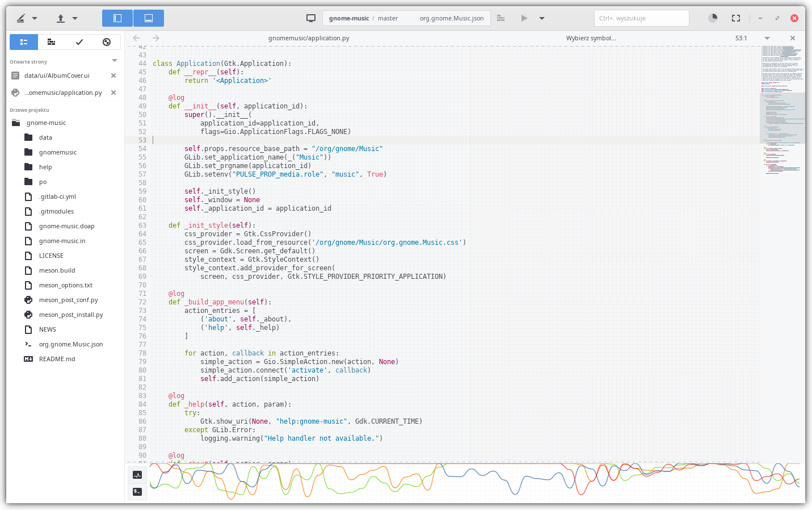Open the gnomemusic folder in tree
Viewport: 812px width, 510px height.
pyautogui.click(x=57, y=152)
